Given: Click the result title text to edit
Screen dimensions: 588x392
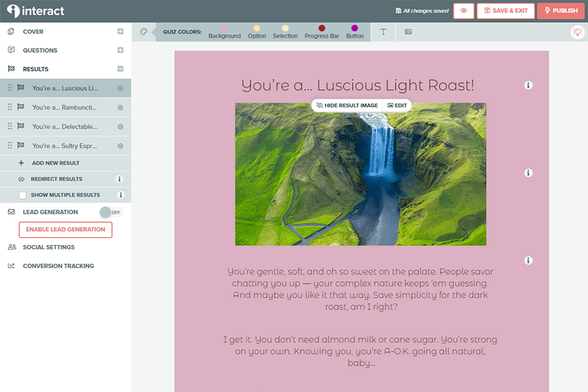Looking at the screenshot, I should coord(358,86).
